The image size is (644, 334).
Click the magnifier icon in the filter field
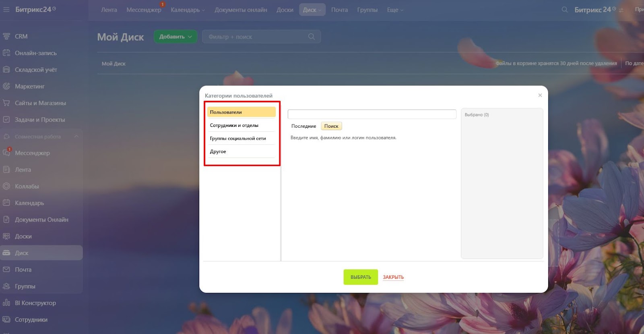point(311,37)
